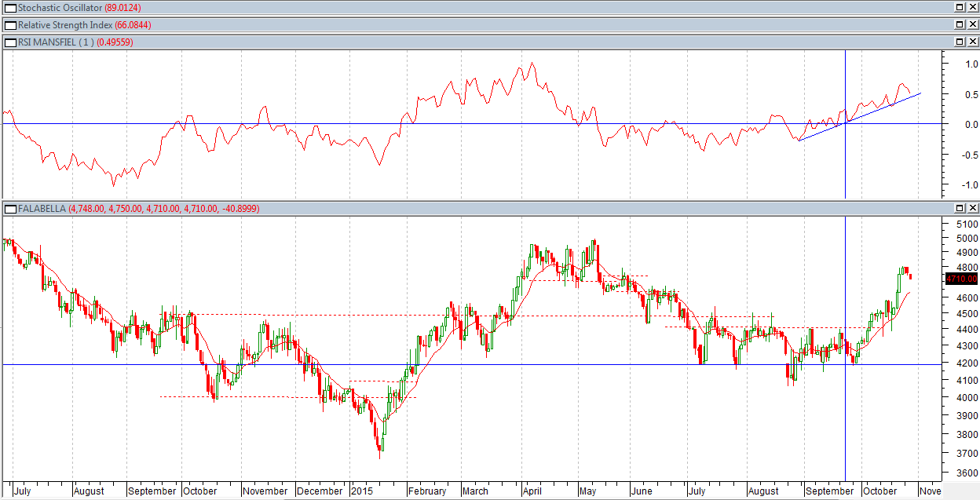Close the Stochastic Oscillator pane
Viewport: 980px width, 500px height.
point(972,7)
